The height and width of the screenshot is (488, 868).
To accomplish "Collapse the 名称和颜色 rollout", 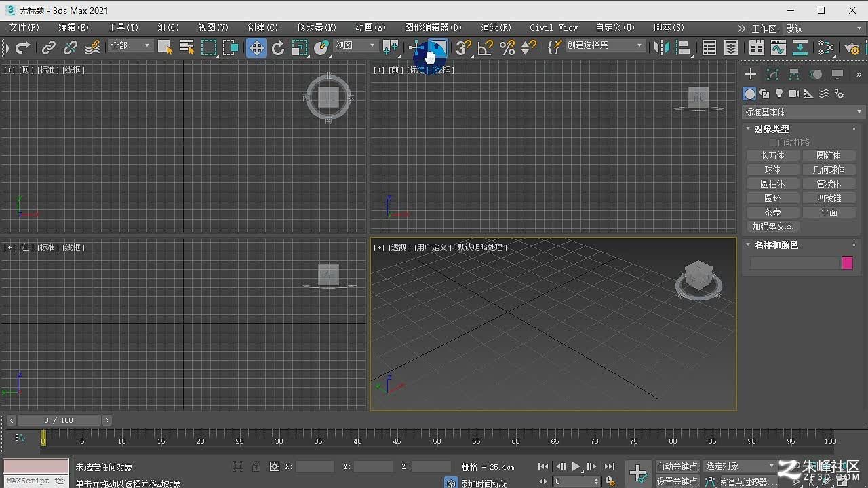I will pos(776,245).
